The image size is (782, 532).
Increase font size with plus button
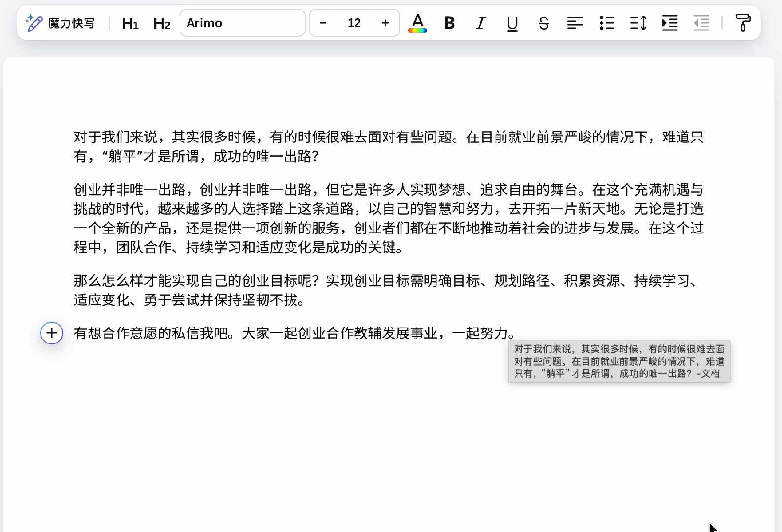click(385, 23)
